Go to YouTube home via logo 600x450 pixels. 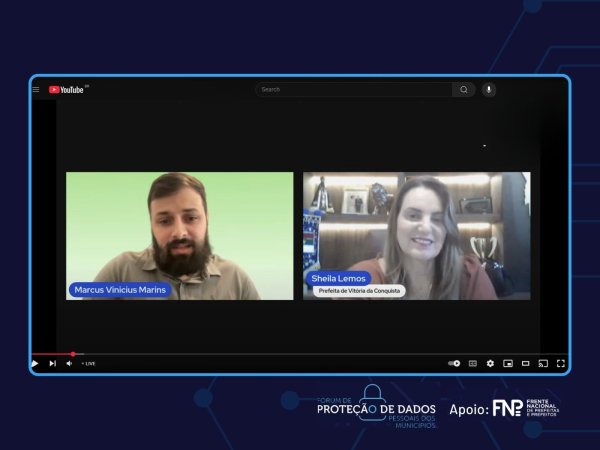[x=67, y=89]
